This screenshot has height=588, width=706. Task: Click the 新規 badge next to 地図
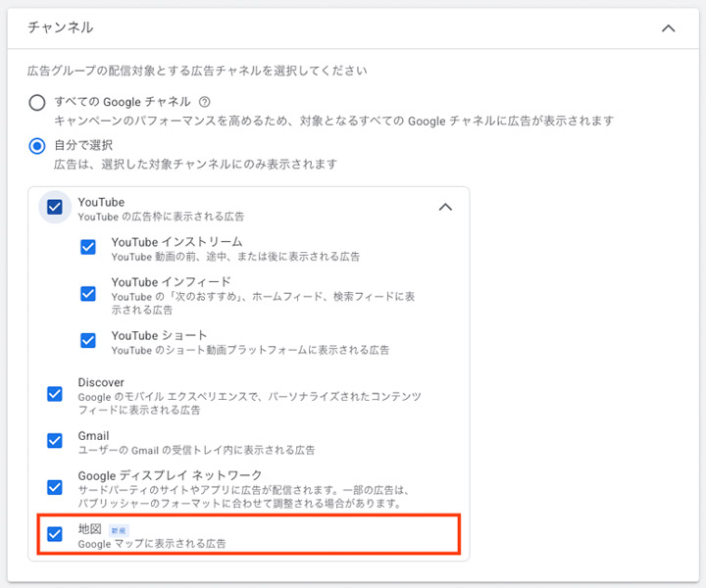pyautogui.click(x=119, y=530)
